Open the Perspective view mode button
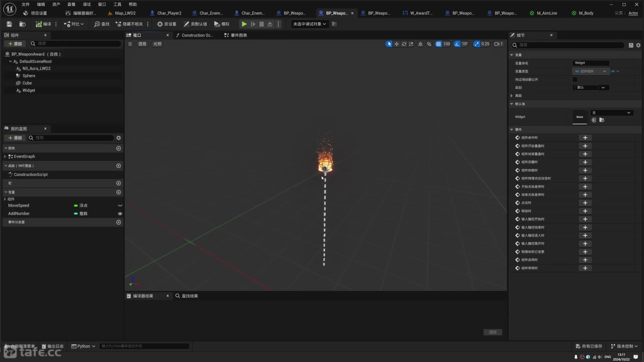 tap(142, 44)
